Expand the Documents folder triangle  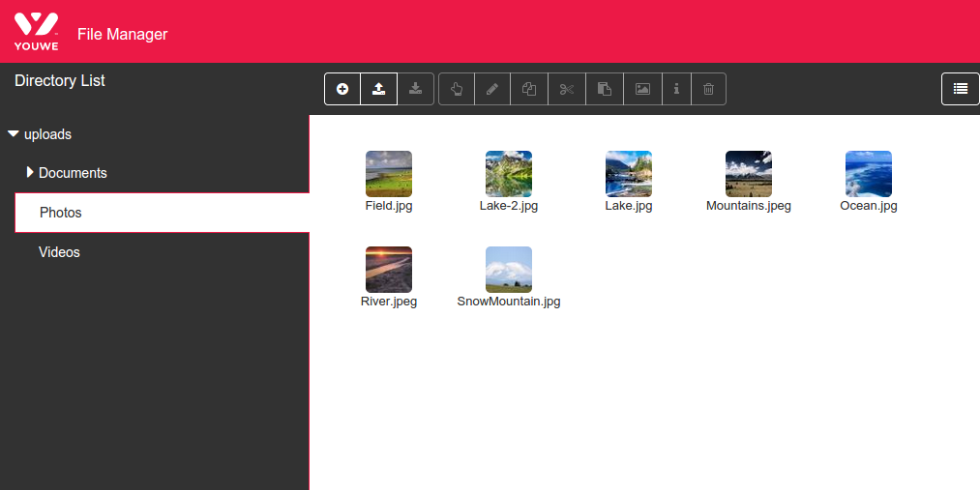(x=30, y=172)
